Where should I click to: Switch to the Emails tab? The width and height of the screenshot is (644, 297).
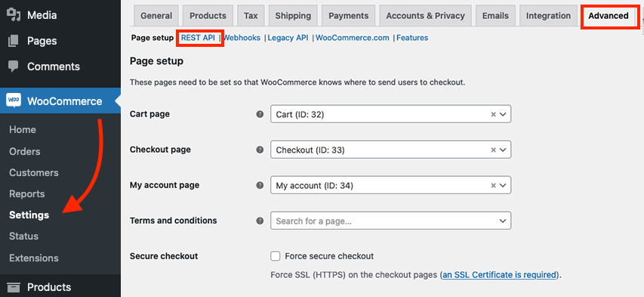coord(495,16)
